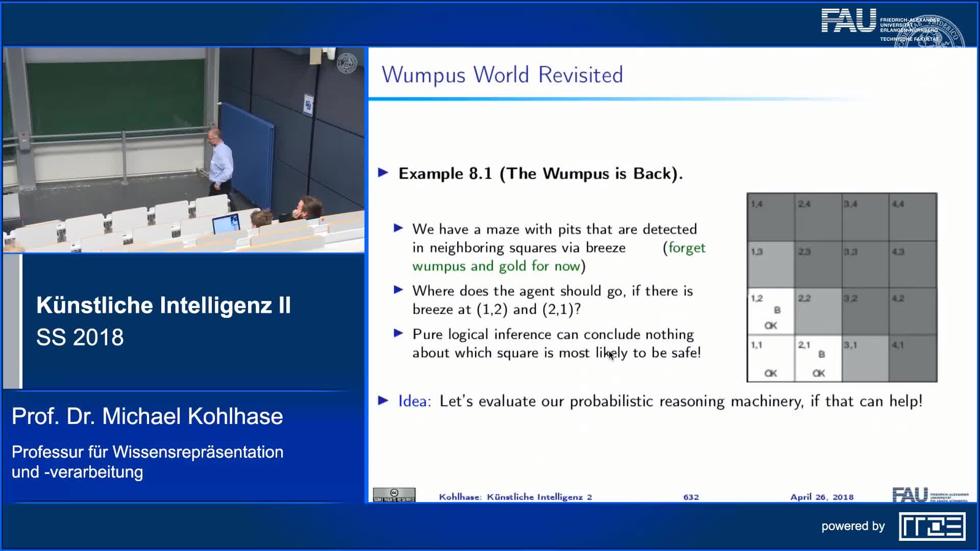Click the 'Wumpus World Revisited' slide title
980x551 pixels.
coord(502,75)
